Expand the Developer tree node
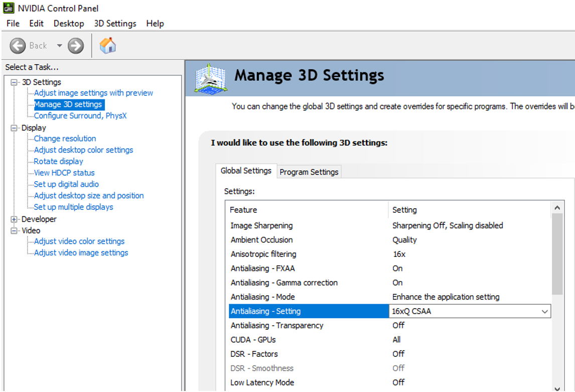The height and width of the screenshot is (392, 575). (x=14, y=219)
